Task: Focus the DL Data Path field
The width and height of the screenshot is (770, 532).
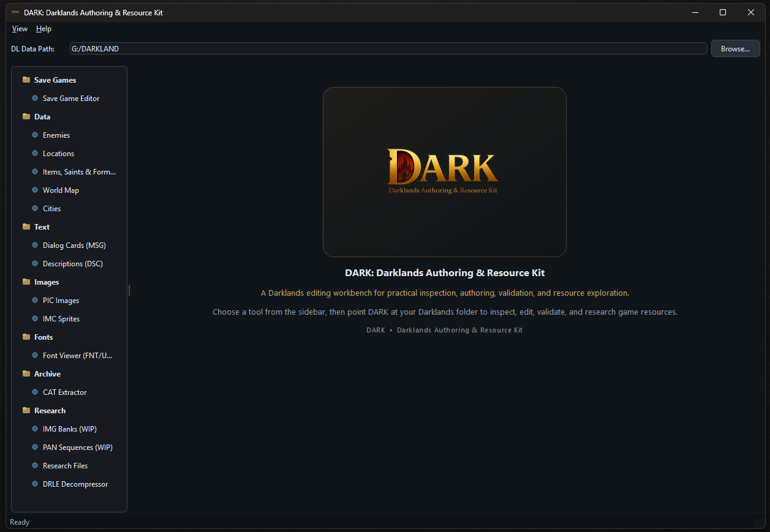Action: coord(388,49)
